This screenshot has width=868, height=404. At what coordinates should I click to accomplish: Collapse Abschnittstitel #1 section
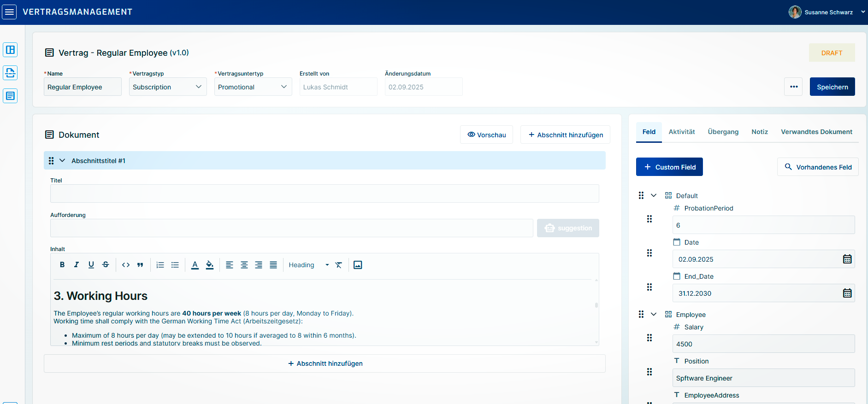[62, 161]
